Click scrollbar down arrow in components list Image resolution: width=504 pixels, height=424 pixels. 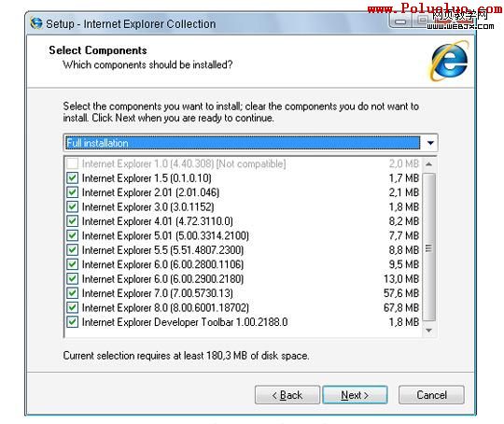(428, 330)
